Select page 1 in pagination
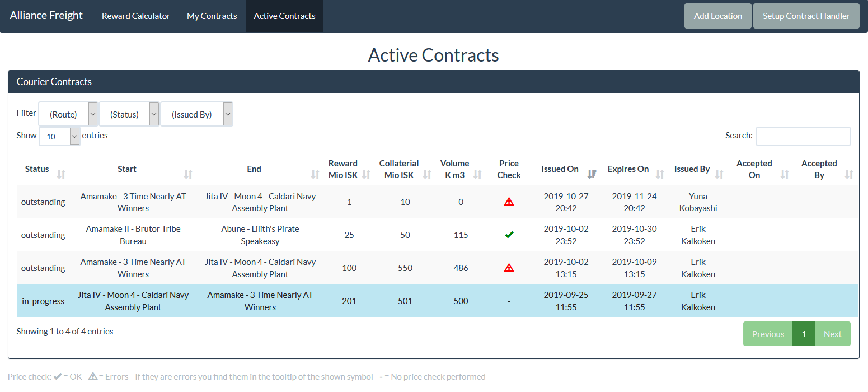Screen dimensions: 868x392 (804, 334)
